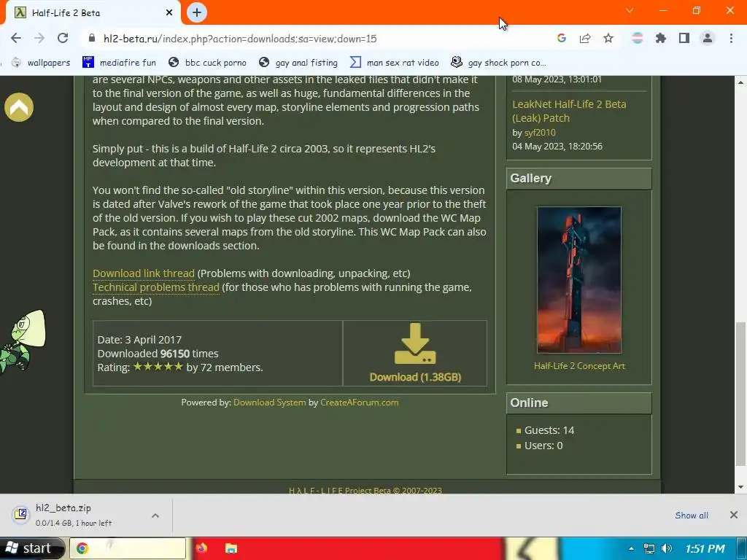The image size is (747, 560).
Task: Open the network tray icon
Action: click(649, 548)
